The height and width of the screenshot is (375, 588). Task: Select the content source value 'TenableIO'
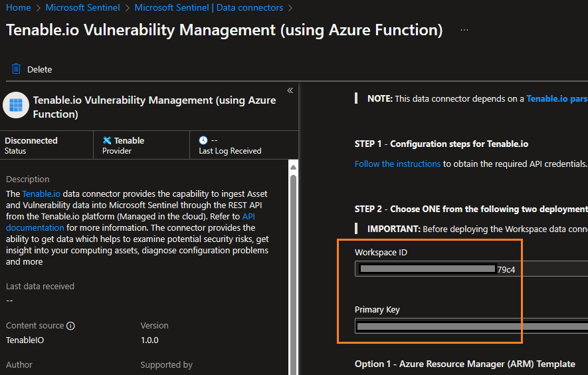point(25,340)
